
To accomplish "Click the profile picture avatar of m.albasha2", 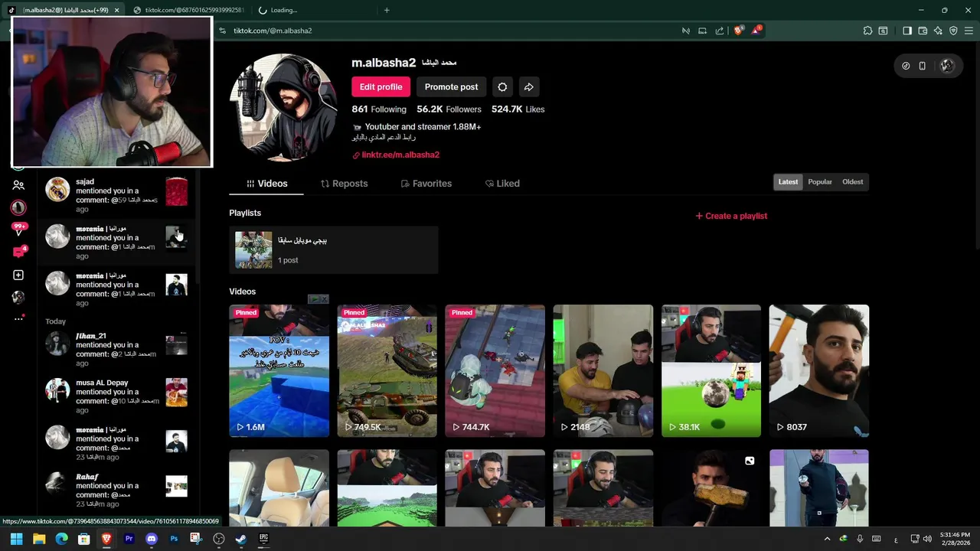I will coord(283,107).
